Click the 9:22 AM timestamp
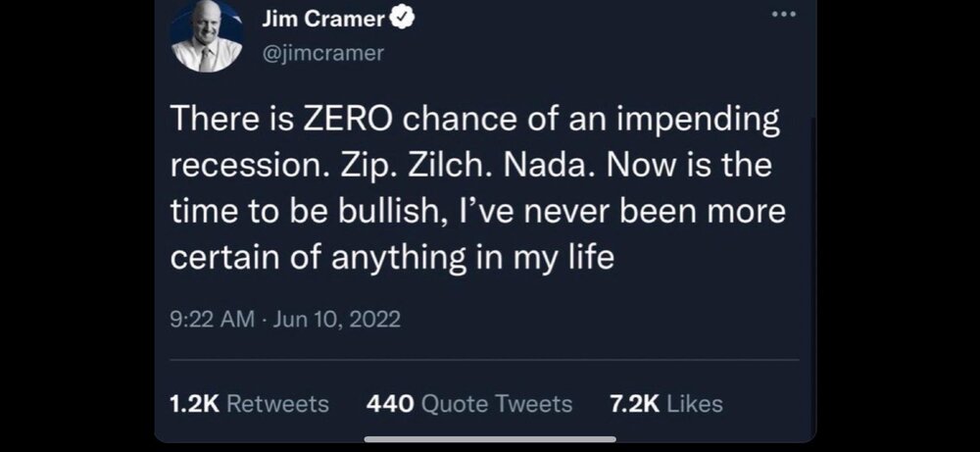980x452 pixels. 213,320
